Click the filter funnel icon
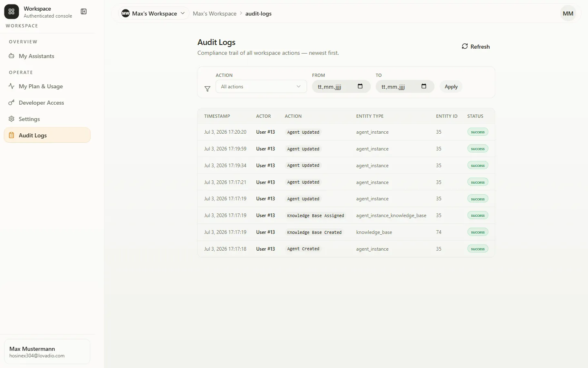Screen dimensions: 588x368 [x=207, y=89]
